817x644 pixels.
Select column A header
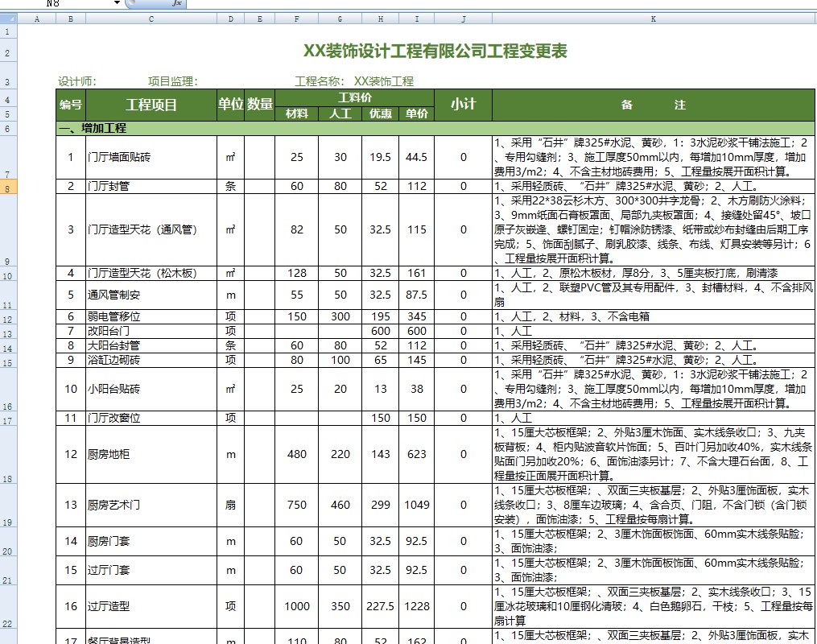coord(36,19)
